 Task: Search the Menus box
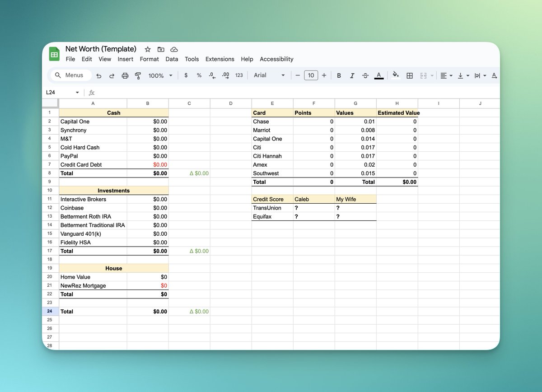[x=70, y=75]
